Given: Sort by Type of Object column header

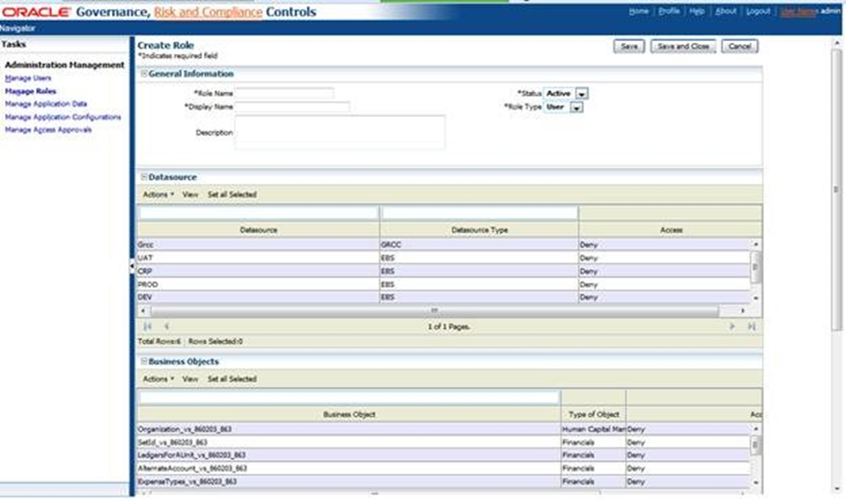Looking at the screenshot, I should coord(594,415).
